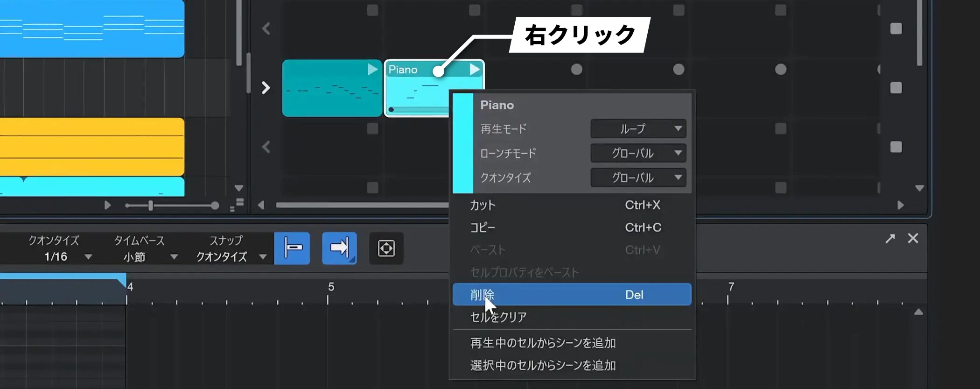
Task: Detach editor with diagonal arrow icon
Action: [x=890, y=239]
